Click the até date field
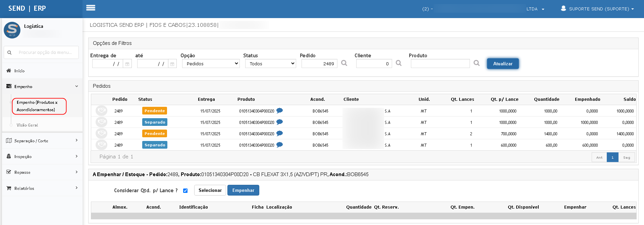Viewport: 644px width, 225px height. point(153,64)
